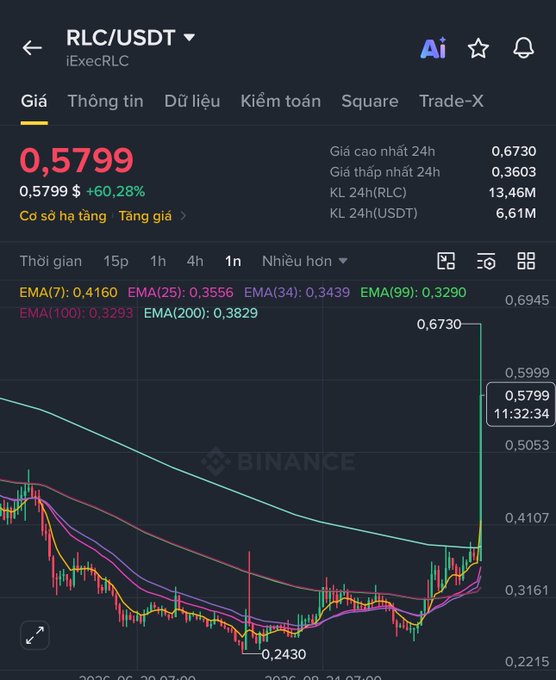Open price alert bell icon
Screen dimensions: 556x680
[x=523, y=48]
